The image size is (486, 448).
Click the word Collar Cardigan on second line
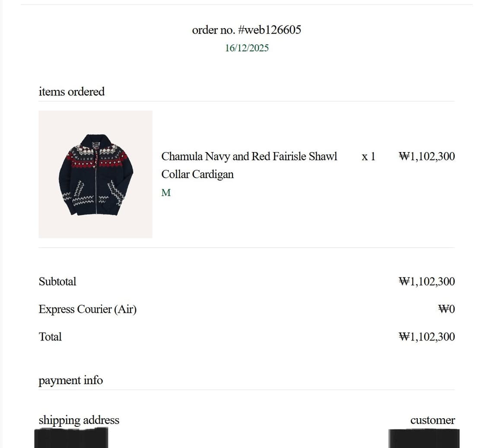pos(197,175)
